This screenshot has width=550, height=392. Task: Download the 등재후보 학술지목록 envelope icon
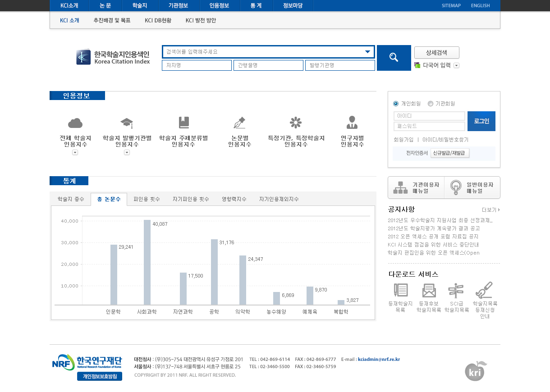click(429, 290)
